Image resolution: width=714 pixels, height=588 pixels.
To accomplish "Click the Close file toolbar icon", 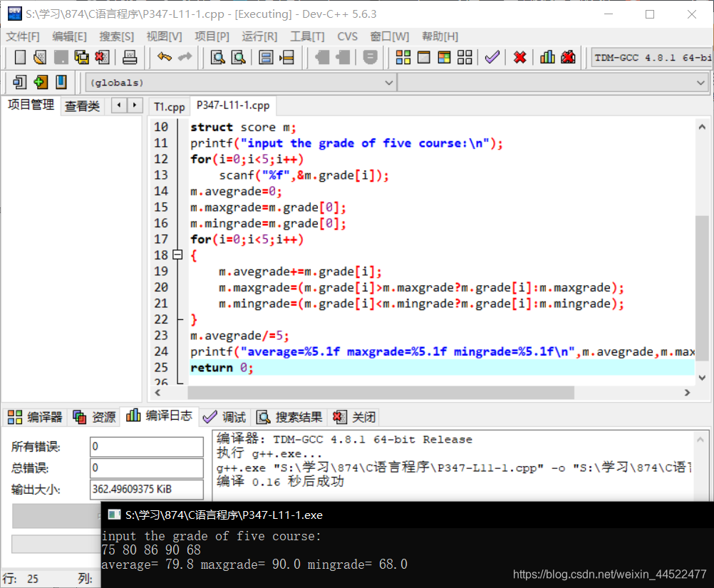I will coord(102,58).
